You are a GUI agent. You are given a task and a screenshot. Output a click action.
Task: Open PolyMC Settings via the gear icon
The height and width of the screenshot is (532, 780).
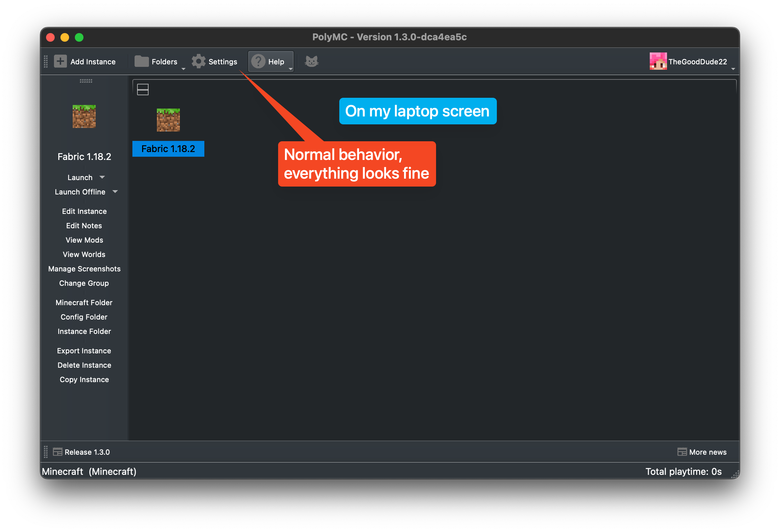tap(199, 61)
